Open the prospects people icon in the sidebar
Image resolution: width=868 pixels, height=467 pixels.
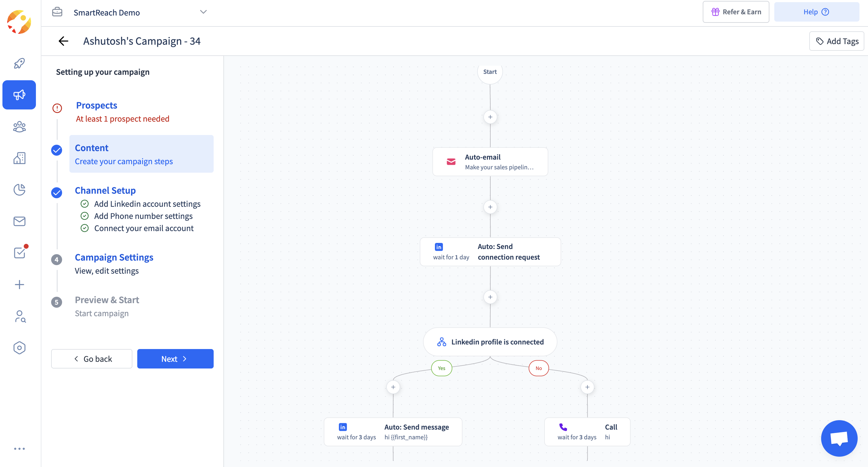click(x=19, y=126)
